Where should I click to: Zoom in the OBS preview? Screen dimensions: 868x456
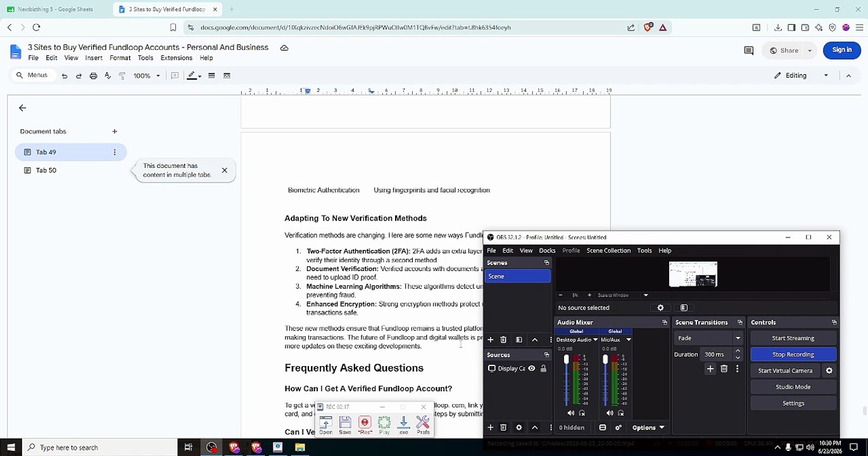pyautogui.click(x=589, y=295)
